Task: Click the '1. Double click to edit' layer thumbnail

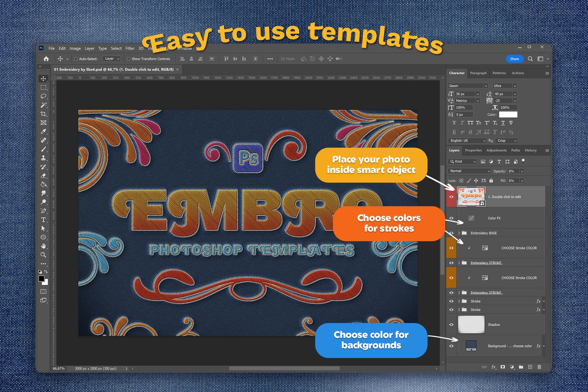Action: pos(471,197)
